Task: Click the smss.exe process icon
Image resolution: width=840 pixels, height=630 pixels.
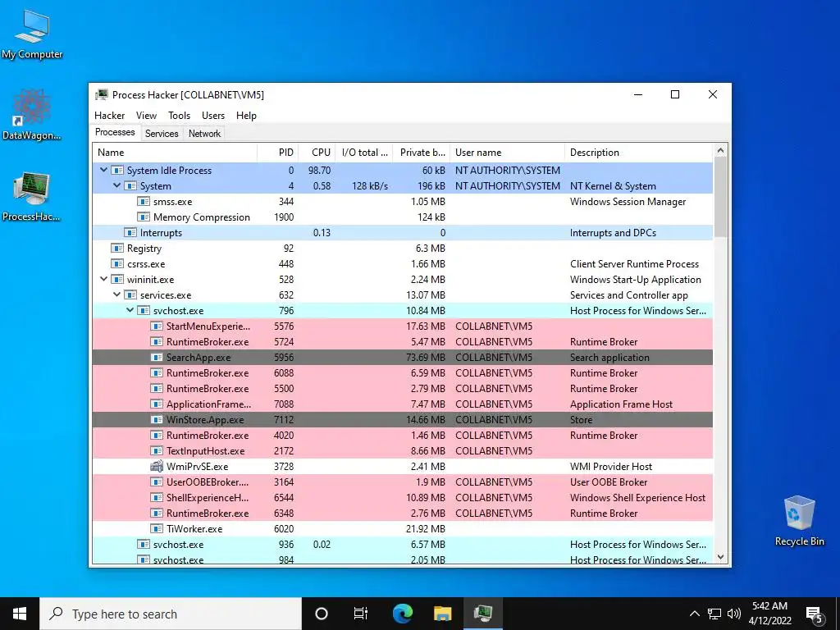Action: pos(143,202)
